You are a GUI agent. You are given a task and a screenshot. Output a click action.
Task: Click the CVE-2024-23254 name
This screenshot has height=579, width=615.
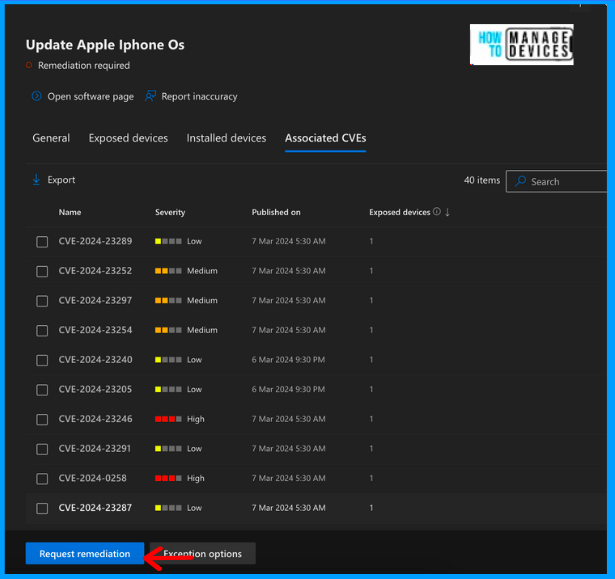point(95,330)
